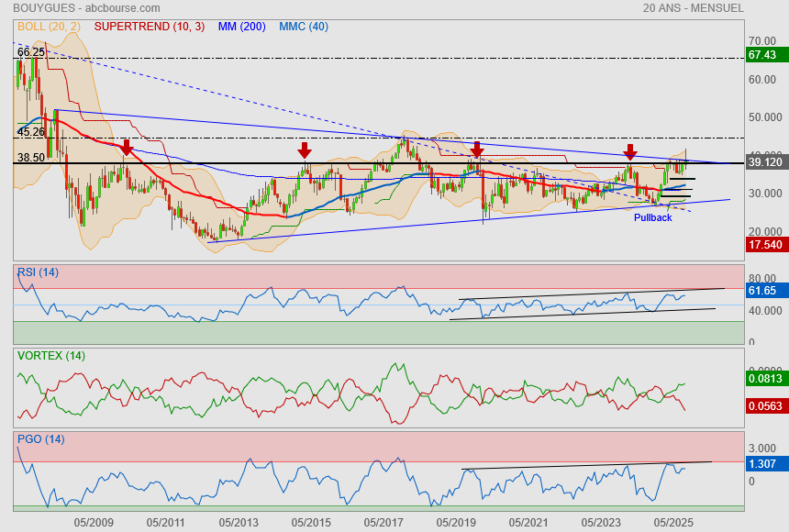Click the red down arrow above 05/2015
Image resolution: width=789 pixels, height=532 pixels.
point(304,150)
